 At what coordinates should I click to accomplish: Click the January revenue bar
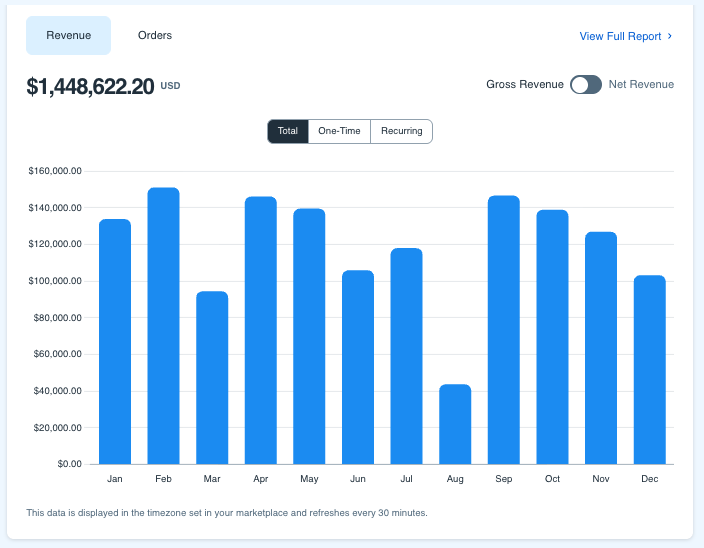115,342
